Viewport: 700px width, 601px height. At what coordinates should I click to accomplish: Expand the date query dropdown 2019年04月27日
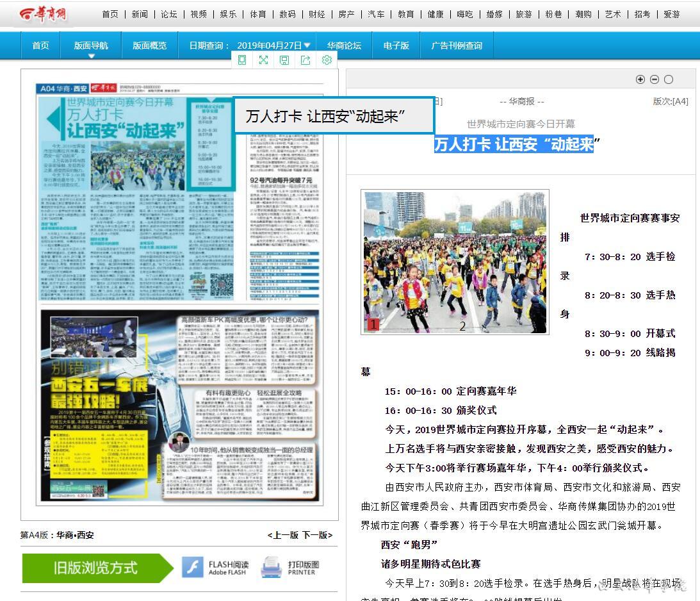273,45
